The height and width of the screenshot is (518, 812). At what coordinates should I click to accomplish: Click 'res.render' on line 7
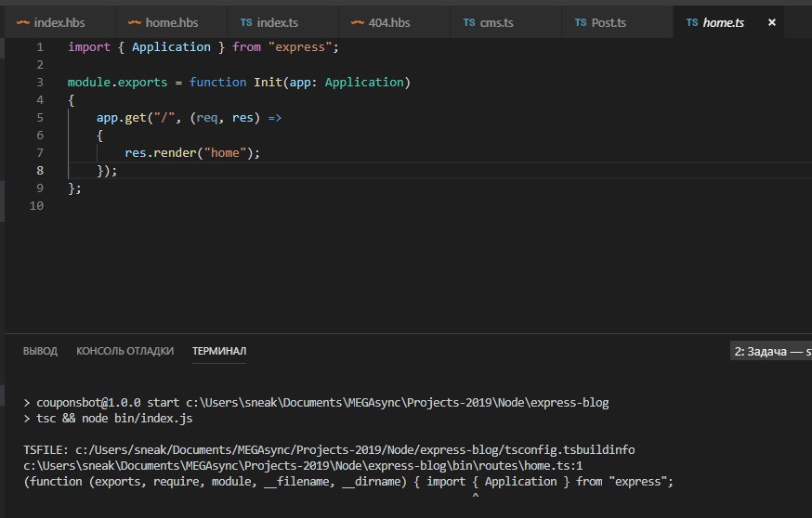[161, 152]
